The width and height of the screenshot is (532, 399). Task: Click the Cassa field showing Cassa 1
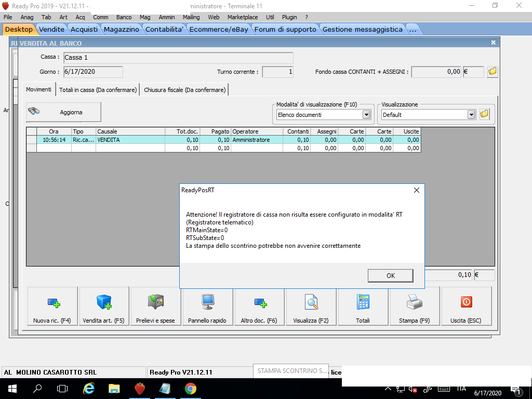[179, 58]
